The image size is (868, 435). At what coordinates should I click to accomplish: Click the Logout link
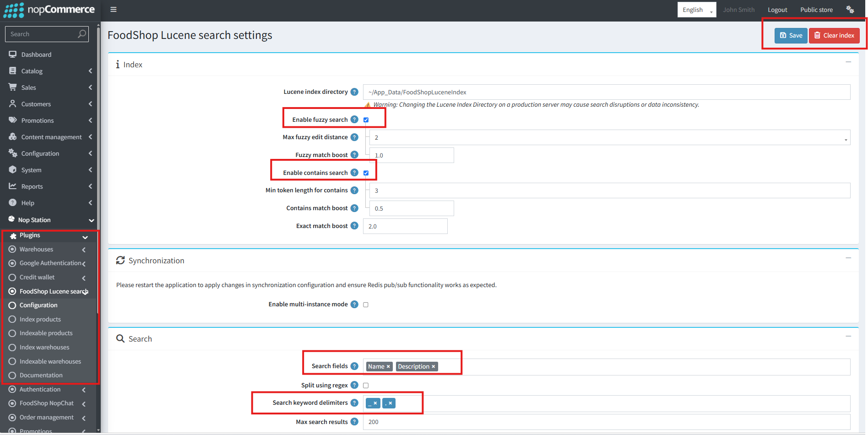tap(777, 10)
